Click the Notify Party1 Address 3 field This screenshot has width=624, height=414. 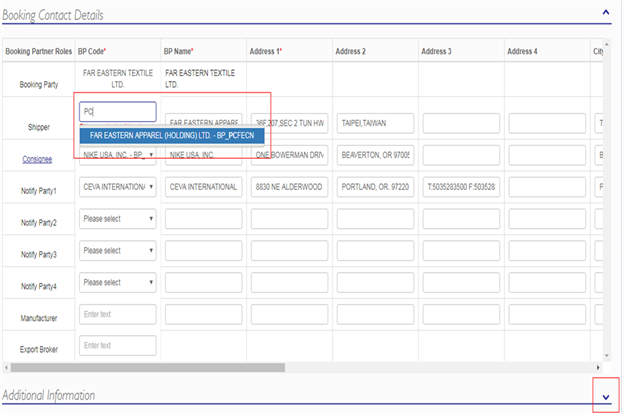point(461,187)
